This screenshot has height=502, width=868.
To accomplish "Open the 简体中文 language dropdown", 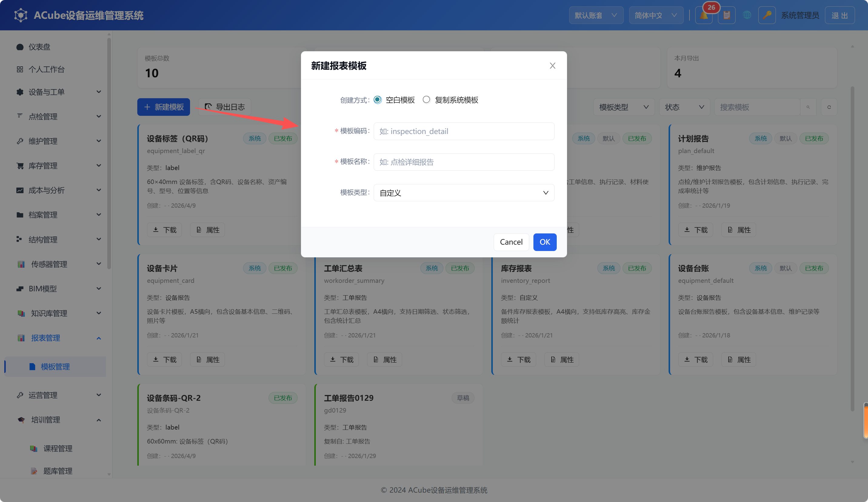I will [656, 15].
